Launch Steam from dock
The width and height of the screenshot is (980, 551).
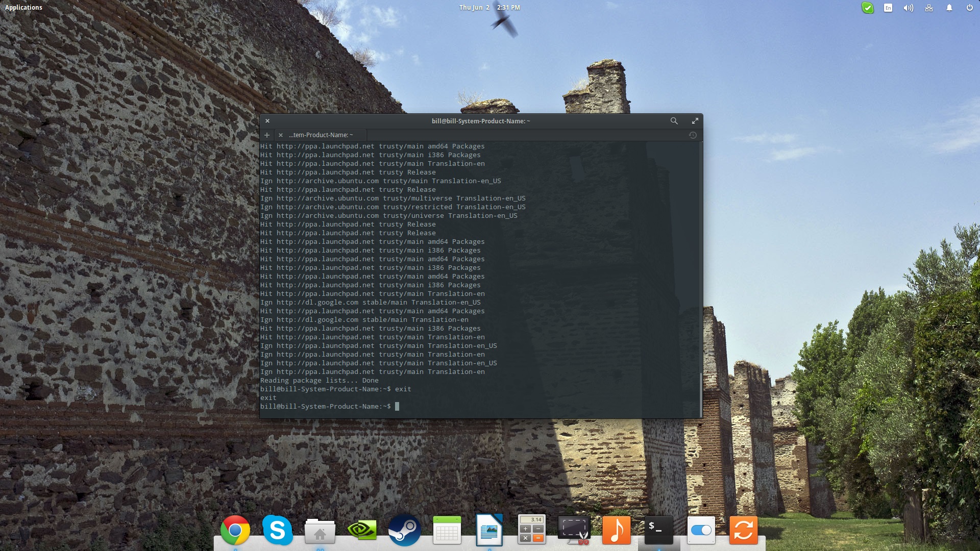[x=404, y=531]
